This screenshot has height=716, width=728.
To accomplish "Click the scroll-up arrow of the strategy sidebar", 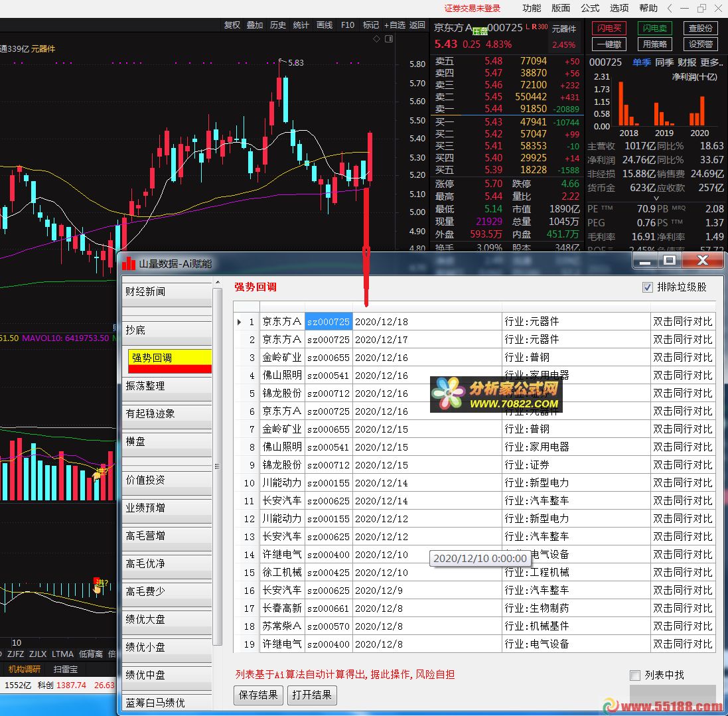I will coord(217,282).
